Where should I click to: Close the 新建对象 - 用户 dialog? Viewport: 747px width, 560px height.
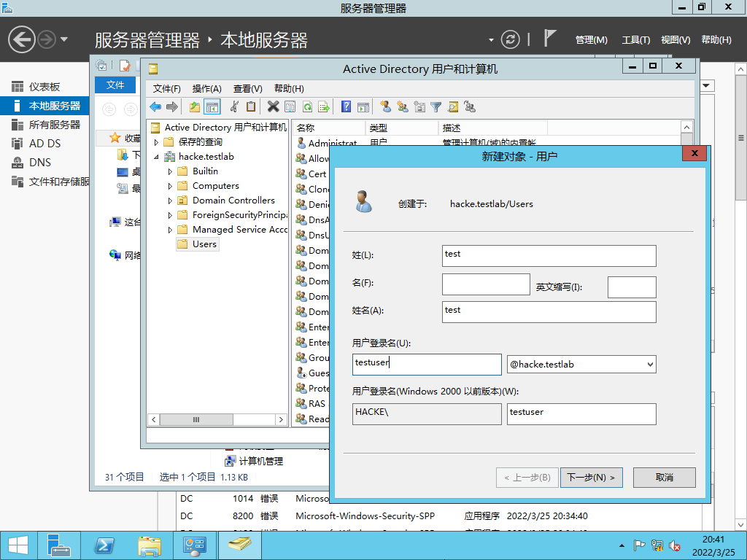click(x=694, y=153)
